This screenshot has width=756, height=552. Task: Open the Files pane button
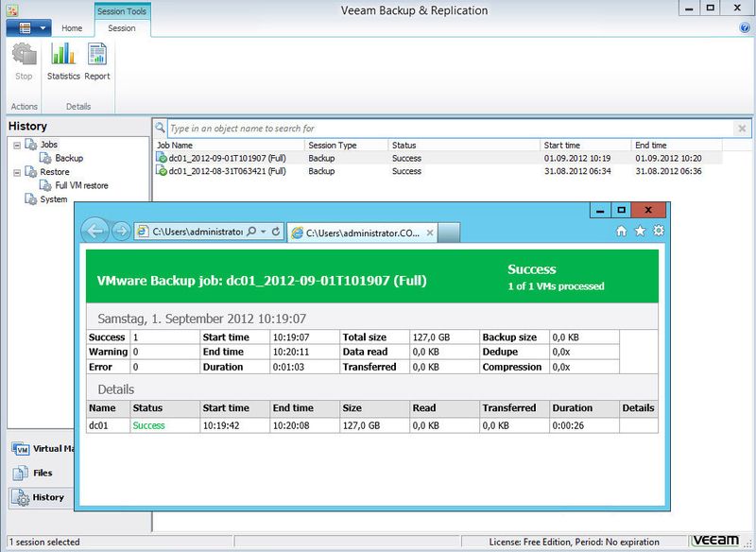(x=32, y=473)
